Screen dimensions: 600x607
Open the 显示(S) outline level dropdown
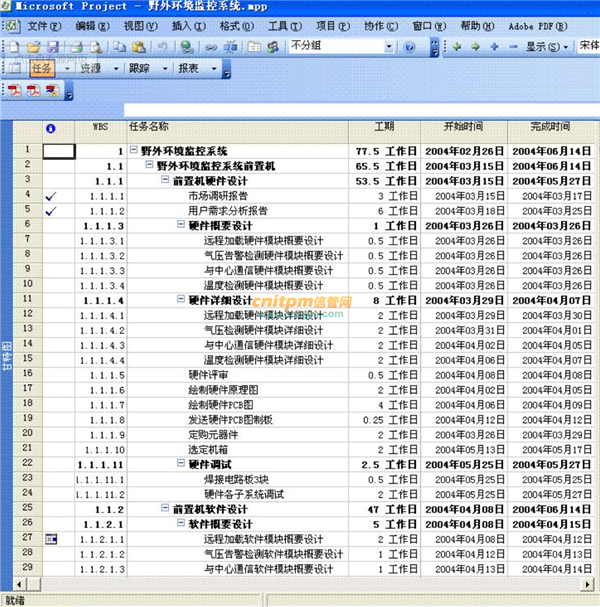click(x=545, y=46)
